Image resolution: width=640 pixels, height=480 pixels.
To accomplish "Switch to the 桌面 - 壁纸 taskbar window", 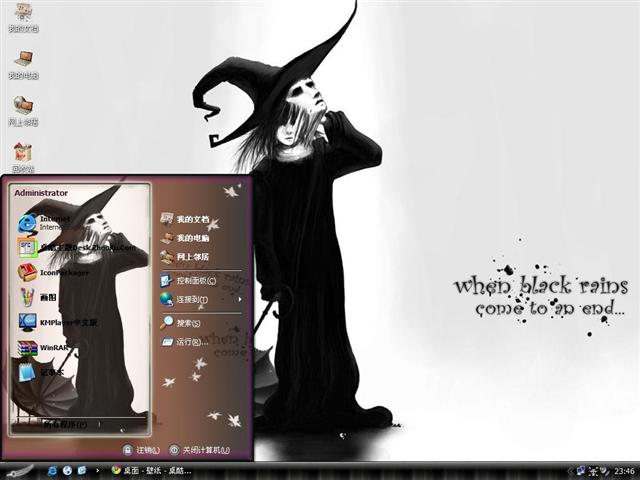I will pyautogui.click(x=151, y=471).
